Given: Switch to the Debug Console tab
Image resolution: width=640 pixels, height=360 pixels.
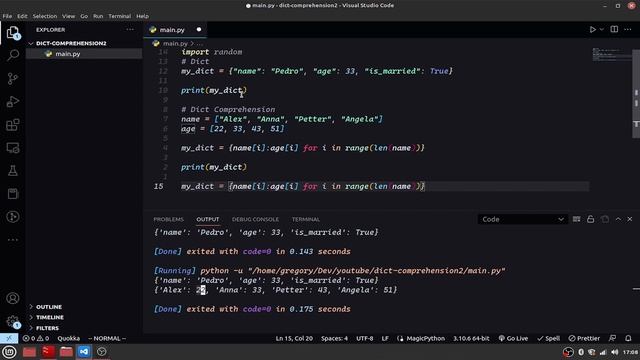Looking at the screenshot, I should (x=256, y=219).
